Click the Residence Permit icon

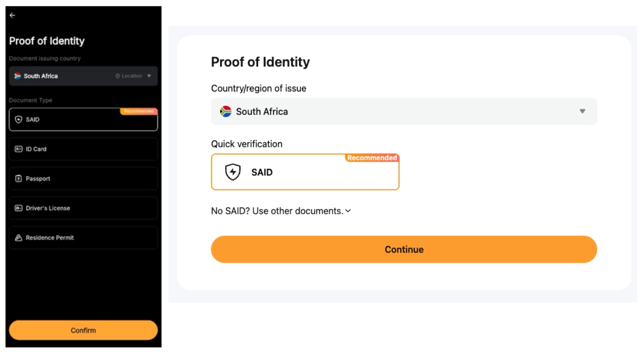[x=18, y=238]
